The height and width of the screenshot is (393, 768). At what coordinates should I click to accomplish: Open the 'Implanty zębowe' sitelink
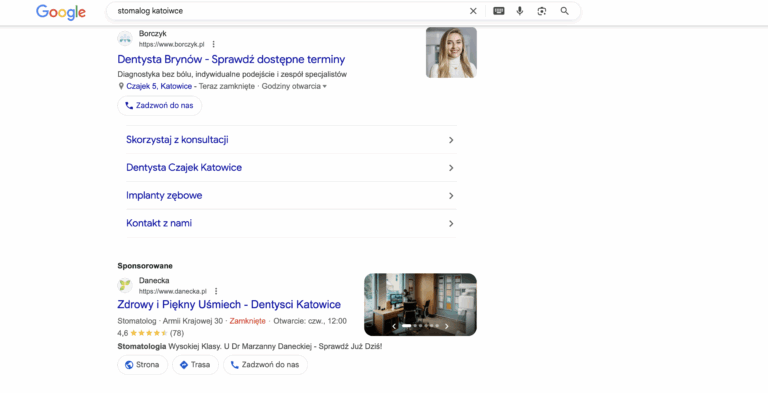[164, 195]
